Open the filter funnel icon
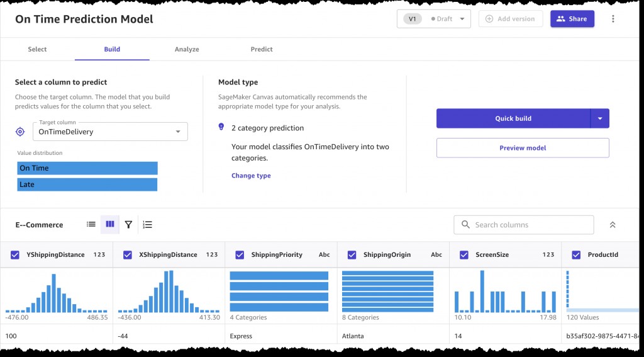This screenshot has width=644, height=357. pos(128,225)
